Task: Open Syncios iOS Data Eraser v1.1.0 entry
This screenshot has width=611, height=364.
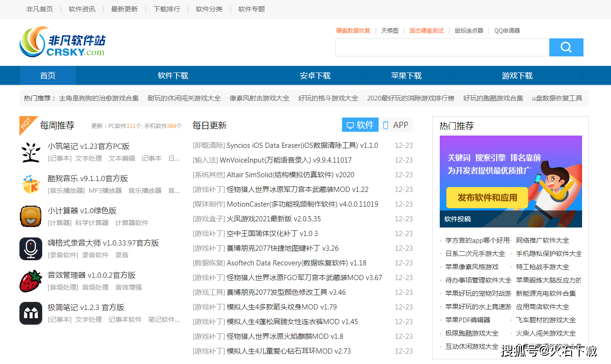Action: tap(302, 146)
